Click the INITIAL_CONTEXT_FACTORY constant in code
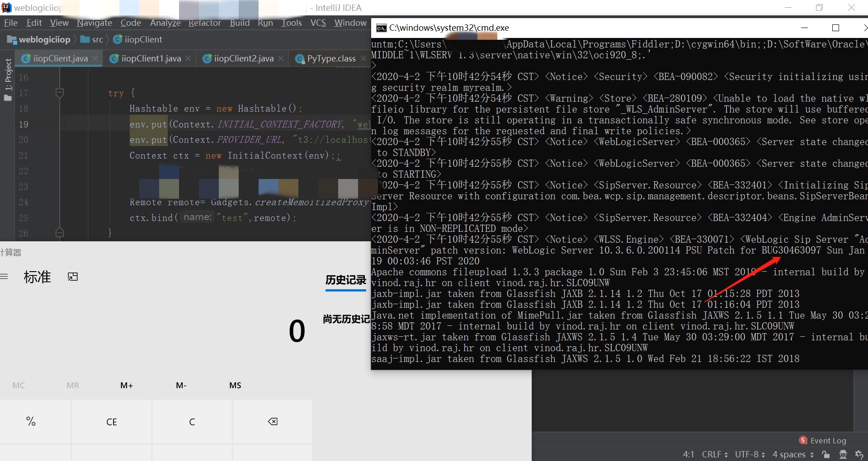This screenshot has height=461, width=868. click(x=279, y=124)
